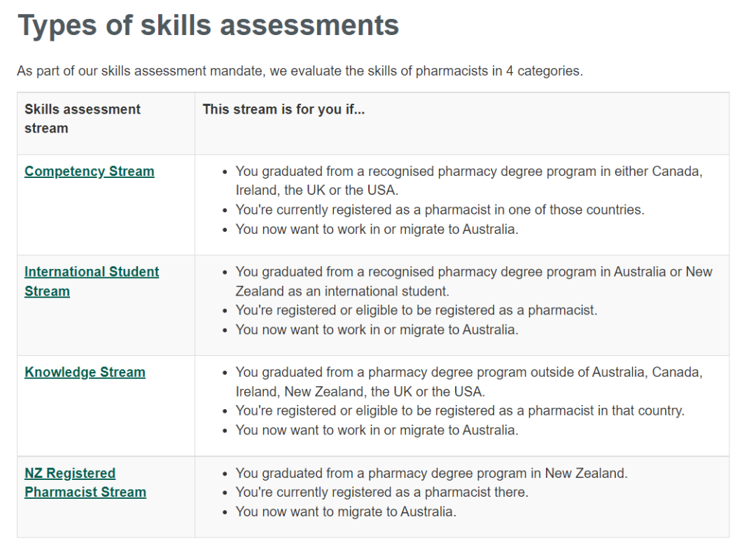
Task: Open the Competency Stream link
Action: [x=89, y=171]
